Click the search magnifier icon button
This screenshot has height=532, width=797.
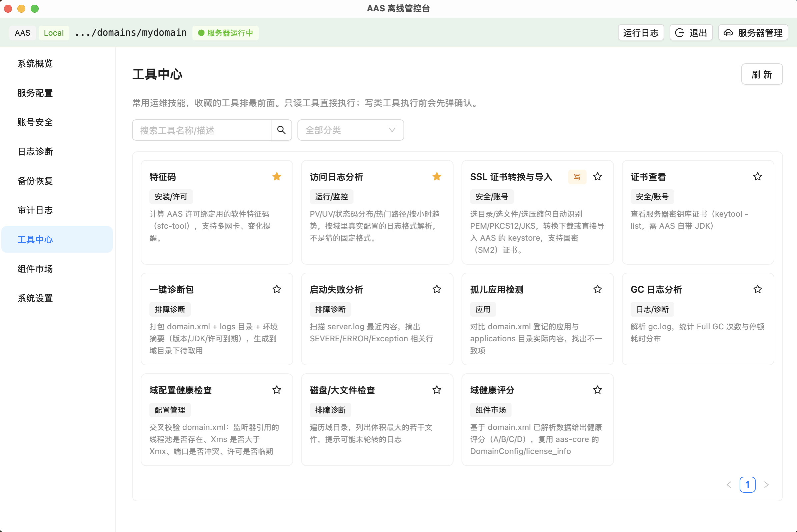[x=281, y=130]
